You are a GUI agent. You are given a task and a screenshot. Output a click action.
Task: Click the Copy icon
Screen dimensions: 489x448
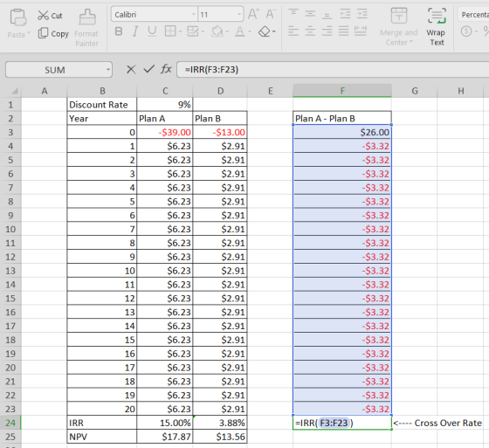tap(43, 33)
